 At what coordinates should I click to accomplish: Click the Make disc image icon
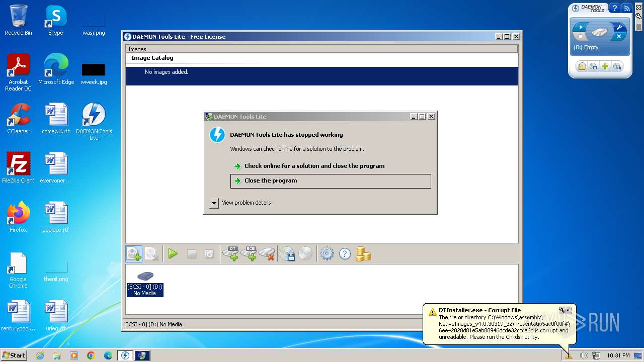point(287,254)
